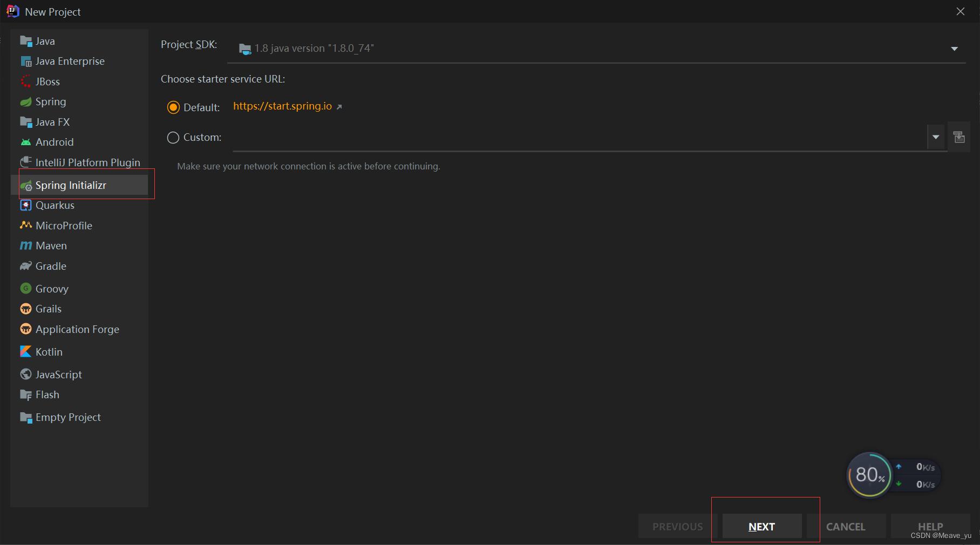Click the Quarkus icon
Image resolution: width=980 pixels, height=545 pixels.
[26, 205]
